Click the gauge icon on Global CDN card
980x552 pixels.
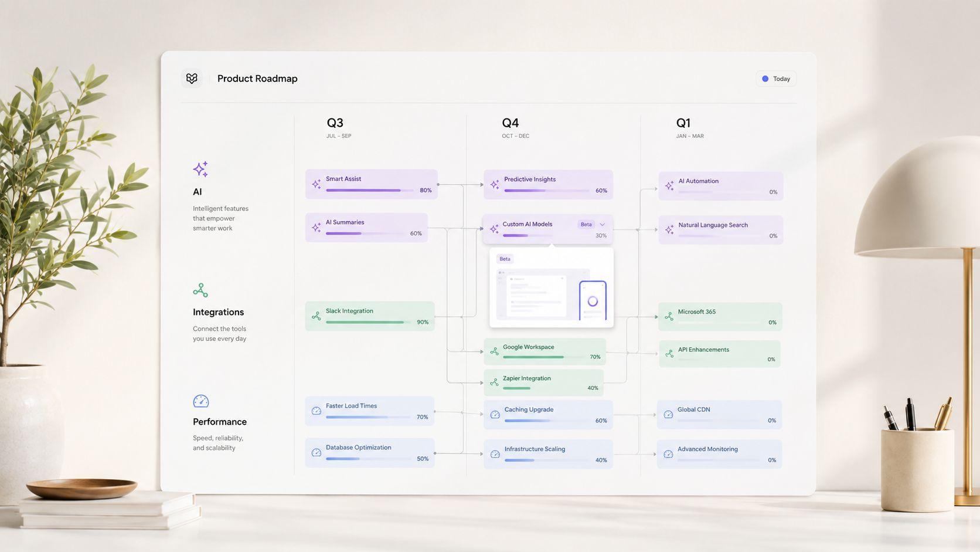pyautogui.click(x=668, y=415)
